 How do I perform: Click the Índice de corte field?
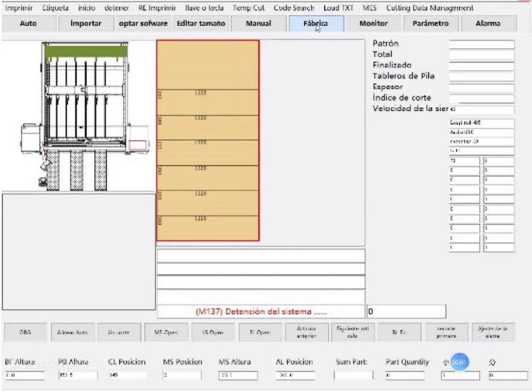point(481,98)
